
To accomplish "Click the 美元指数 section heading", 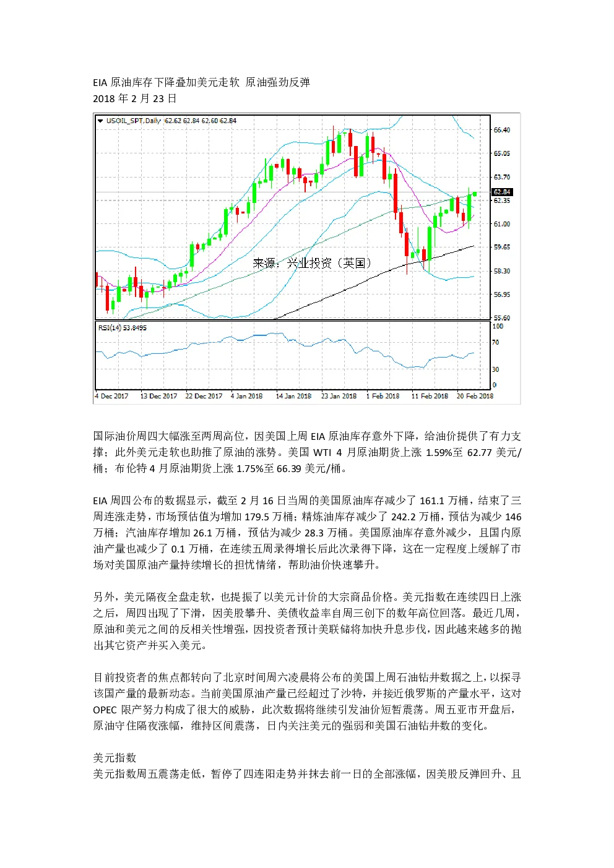I will pyautogui.click(x=115, y=758).
